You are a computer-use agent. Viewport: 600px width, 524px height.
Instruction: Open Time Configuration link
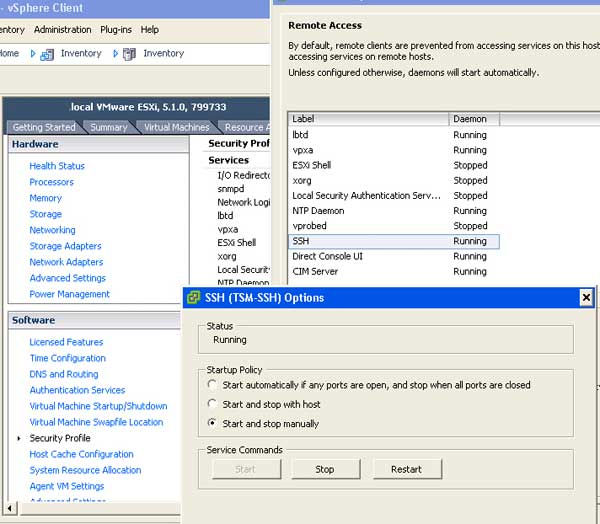coord(67,358)
